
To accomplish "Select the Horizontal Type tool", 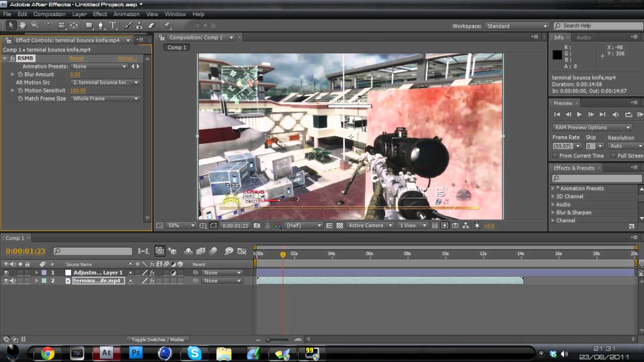I will [113, 25].
